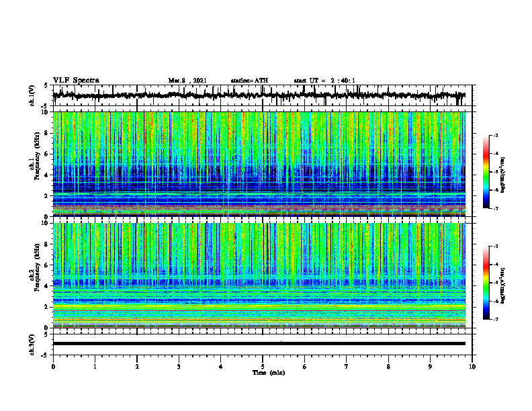
Task: Click the ch.1 spectrogram panel
Action: pos(259,164)
